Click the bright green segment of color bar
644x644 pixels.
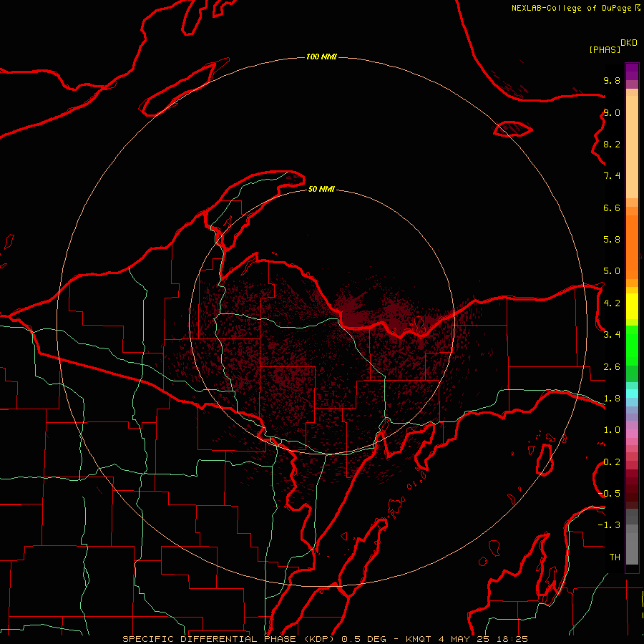tap(632, 346)
